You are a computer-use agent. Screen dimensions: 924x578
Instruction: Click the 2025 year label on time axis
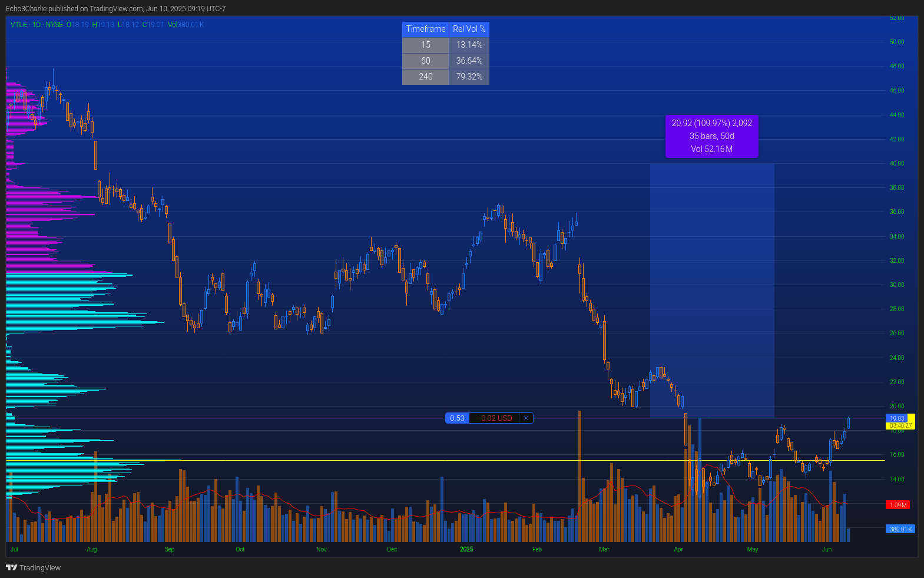click(x=466, y=549)
